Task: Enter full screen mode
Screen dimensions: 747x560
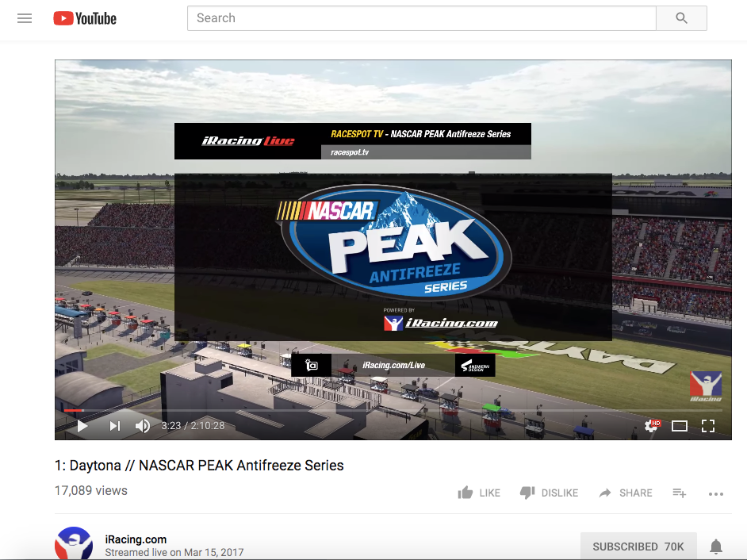Action: [708, 426]
